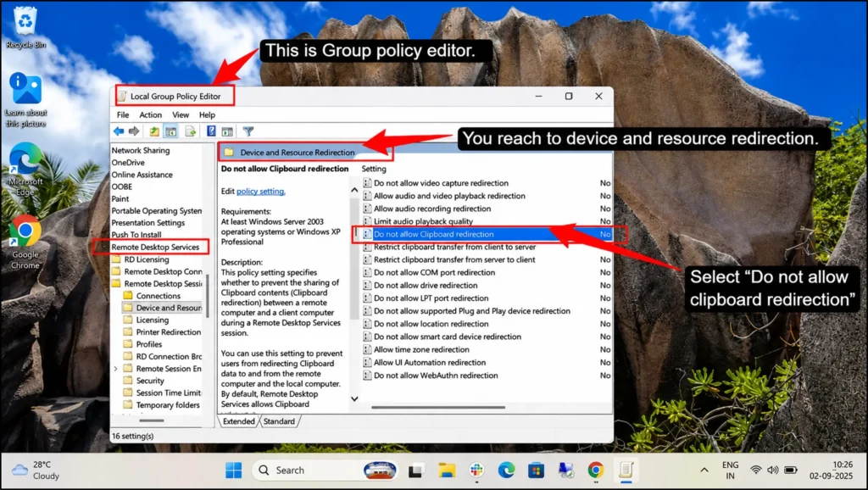
Task: Open the Help menu
Action: (207, 114)
